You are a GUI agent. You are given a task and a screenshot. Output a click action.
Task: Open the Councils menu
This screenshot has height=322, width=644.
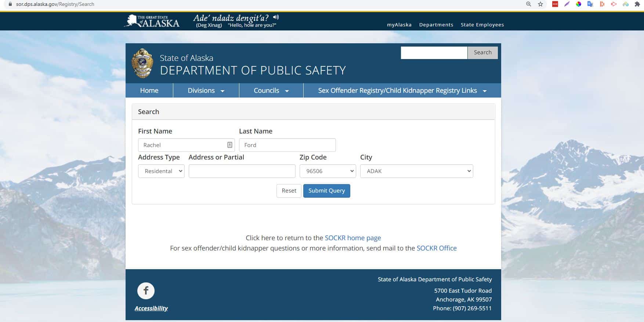(x=271, y=91)
